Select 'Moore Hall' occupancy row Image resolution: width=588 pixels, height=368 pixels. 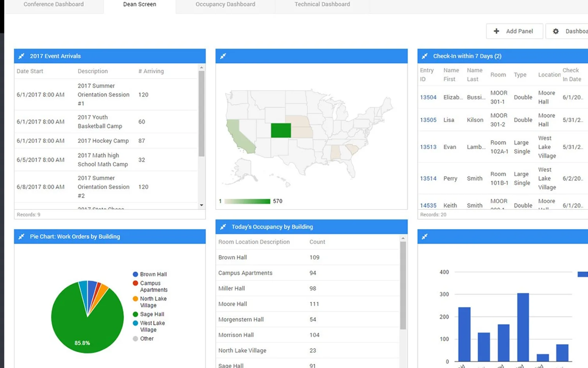pyautogui.click(x=308, y=304)
